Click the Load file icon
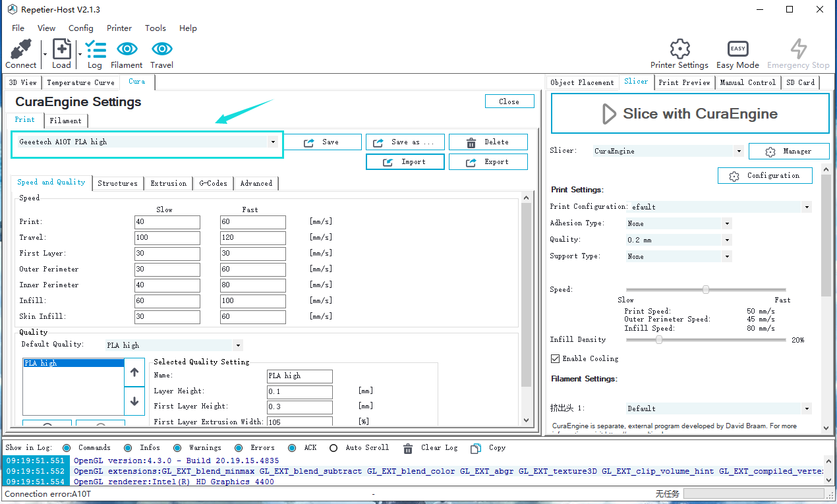The image size is (837, 504). tap(61, 50)
